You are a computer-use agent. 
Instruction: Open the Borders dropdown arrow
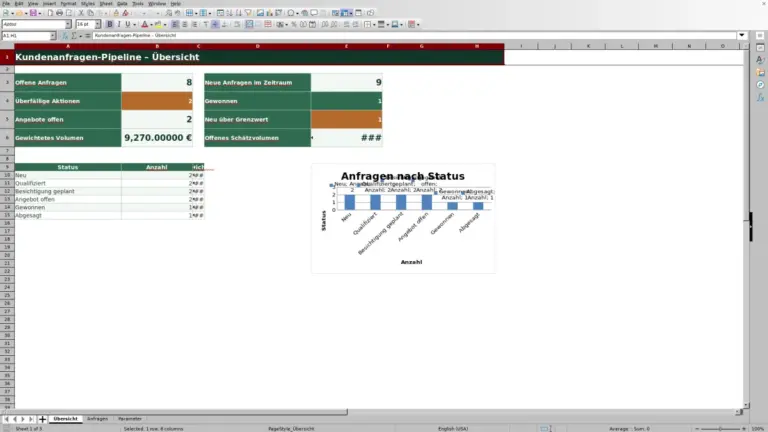click(374, 24)
